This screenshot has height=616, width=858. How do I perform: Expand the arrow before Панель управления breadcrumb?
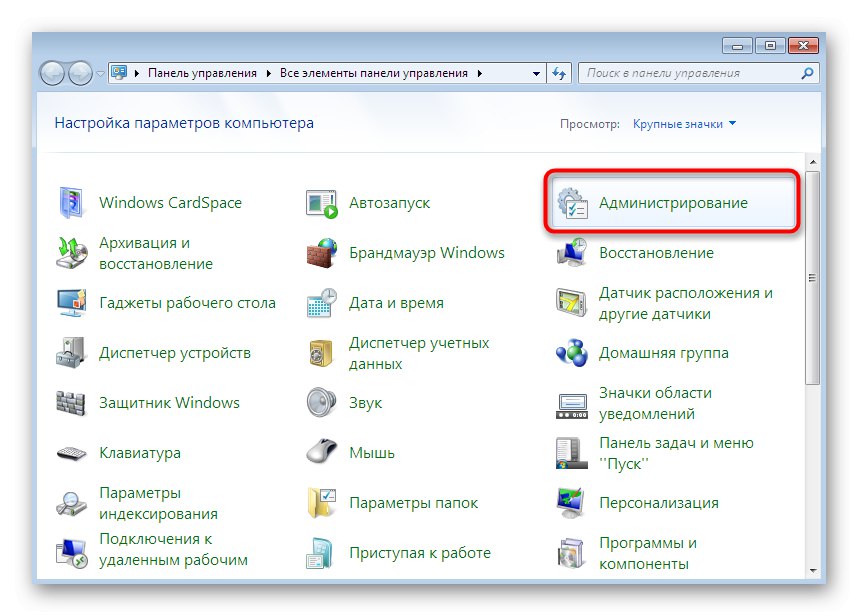pos(137,73)
